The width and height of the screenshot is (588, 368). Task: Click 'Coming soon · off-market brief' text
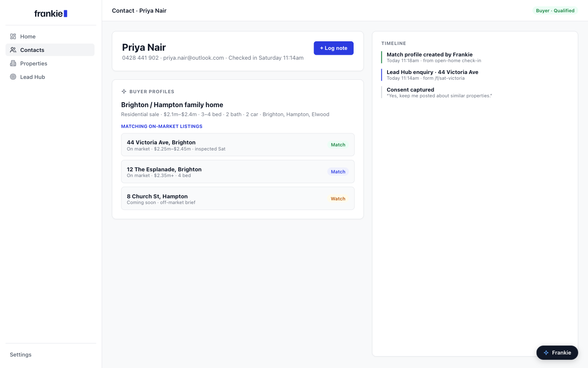pyautogui.click(x=161, y=202)
